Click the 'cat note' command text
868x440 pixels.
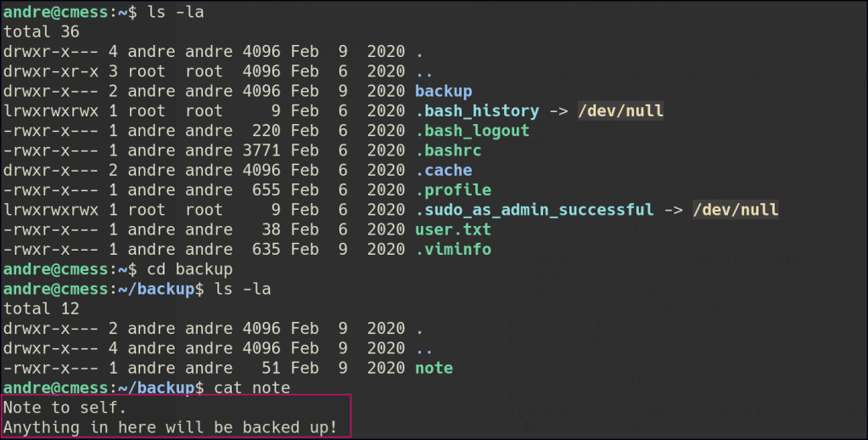(252, 387)
